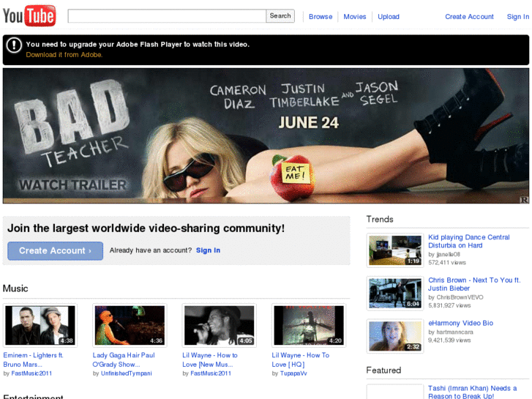
Task: Click 'Eminem - Lighters ft. Bruno Mars...' title link
Action: (x=33, y=359)
